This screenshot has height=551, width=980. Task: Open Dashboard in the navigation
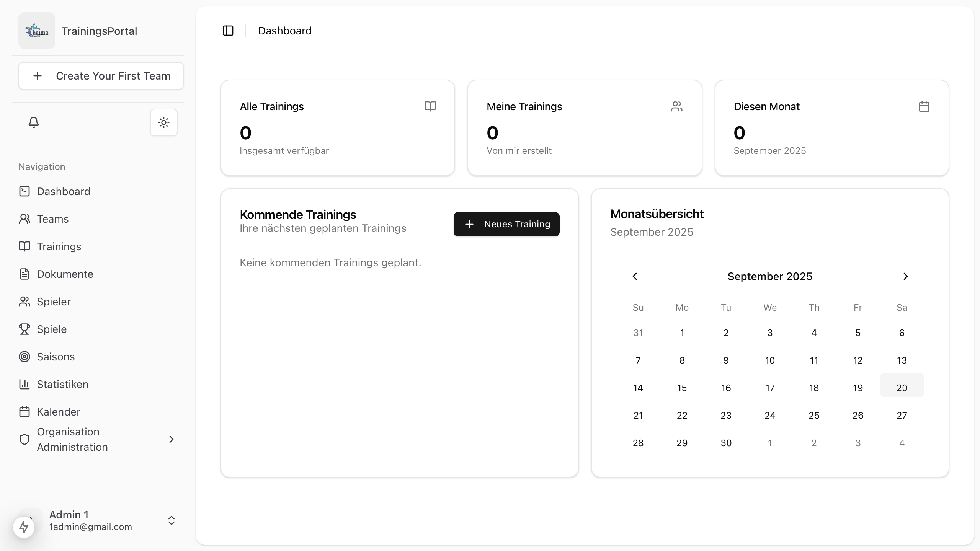coord(98,191)
